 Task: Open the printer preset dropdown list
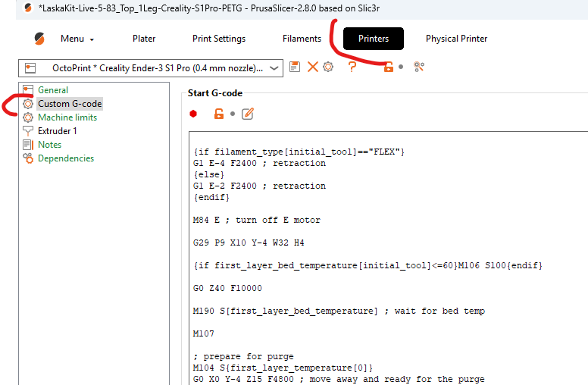[x=274, y=68]
